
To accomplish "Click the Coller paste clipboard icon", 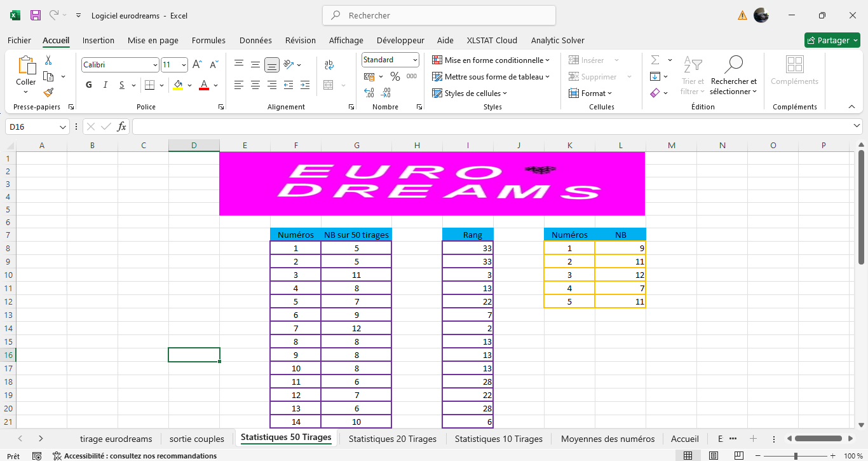I will (x=26, y=65).
